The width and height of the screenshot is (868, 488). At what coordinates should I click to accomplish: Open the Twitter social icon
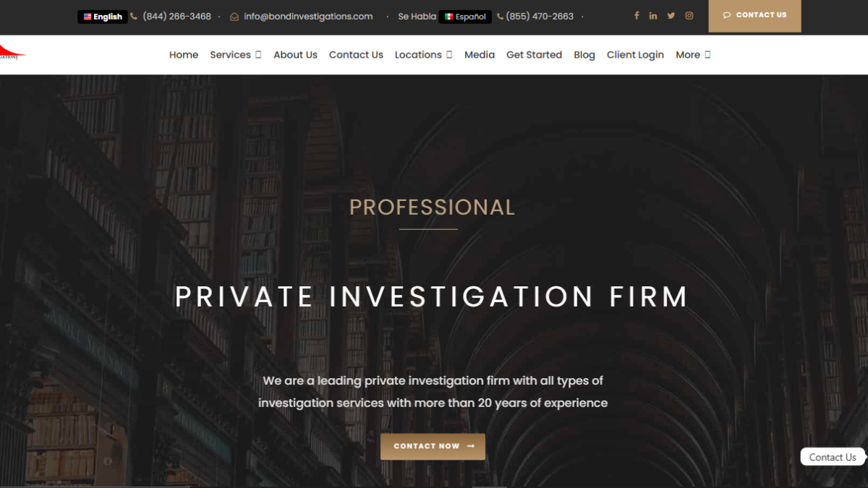click(671, 16)
